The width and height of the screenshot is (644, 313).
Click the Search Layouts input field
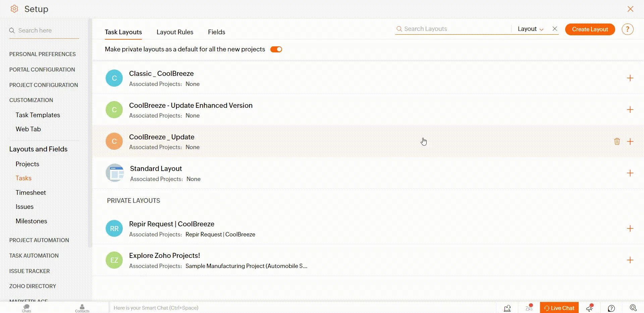[x=453, y=29]
